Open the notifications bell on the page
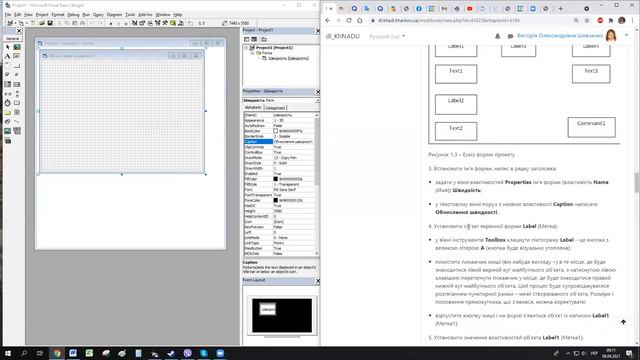Screen dimensions: 640x360 [x=498, y=36]
